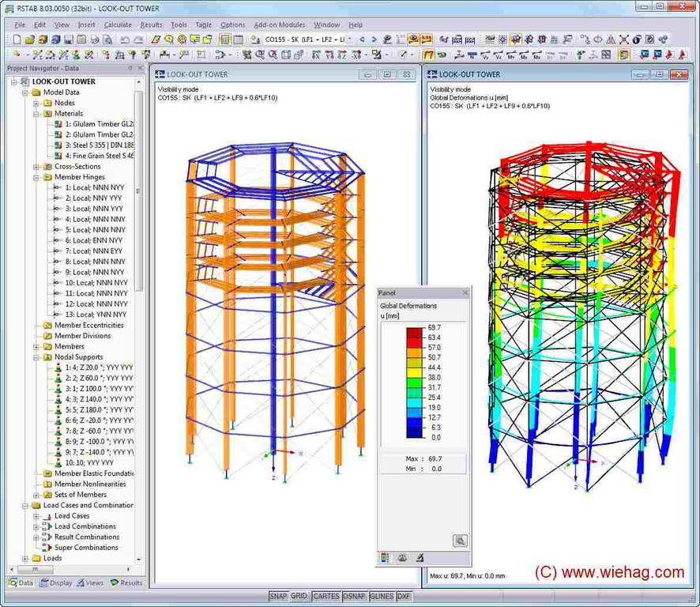
Task: Open the Add-on Modules menu
Action: click(x=280, y=25)
